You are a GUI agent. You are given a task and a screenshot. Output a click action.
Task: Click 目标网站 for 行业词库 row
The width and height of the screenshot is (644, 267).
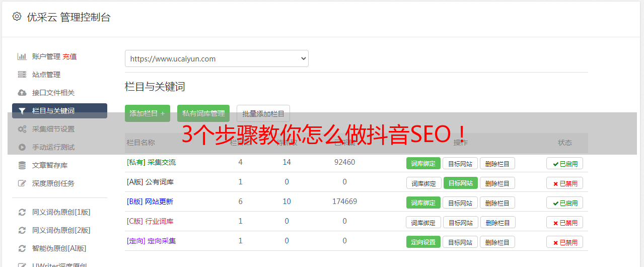coord(461,222)
